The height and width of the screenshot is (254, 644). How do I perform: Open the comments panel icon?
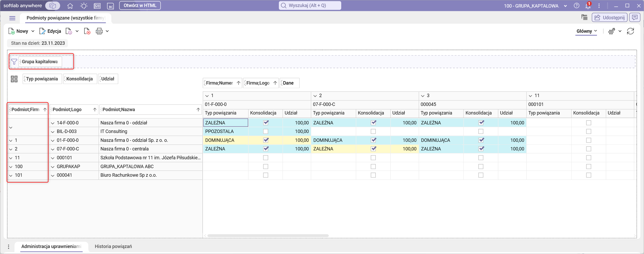tap(635, 17)
